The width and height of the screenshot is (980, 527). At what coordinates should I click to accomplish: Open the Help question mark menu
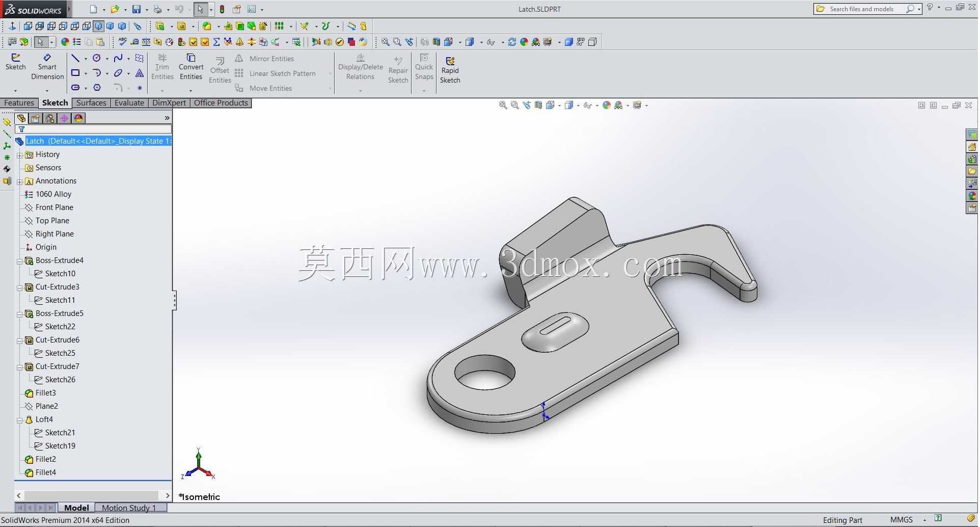coord(930,8)
